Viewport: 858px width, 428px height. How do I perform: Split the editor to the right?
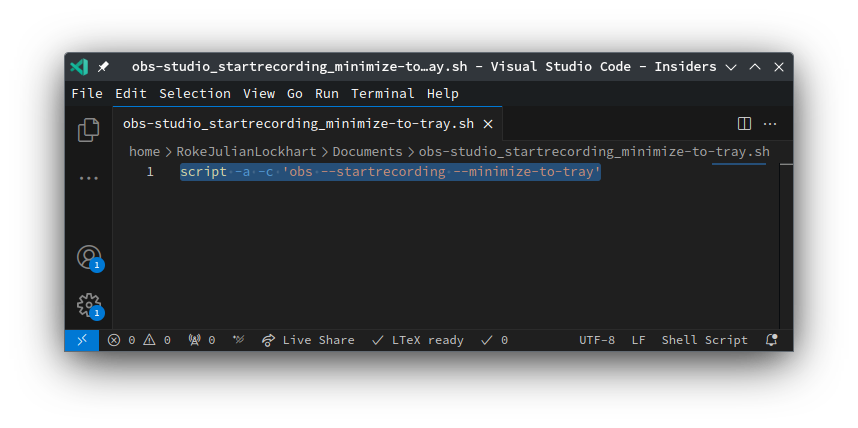click(744, 124)
